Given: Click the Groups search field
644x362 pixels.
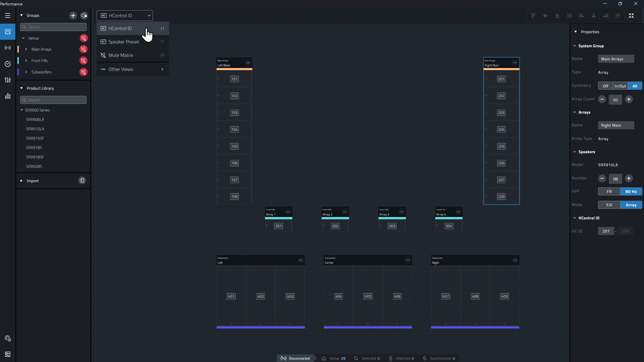Looking at the screenshot, I should [x=53, y=27].
